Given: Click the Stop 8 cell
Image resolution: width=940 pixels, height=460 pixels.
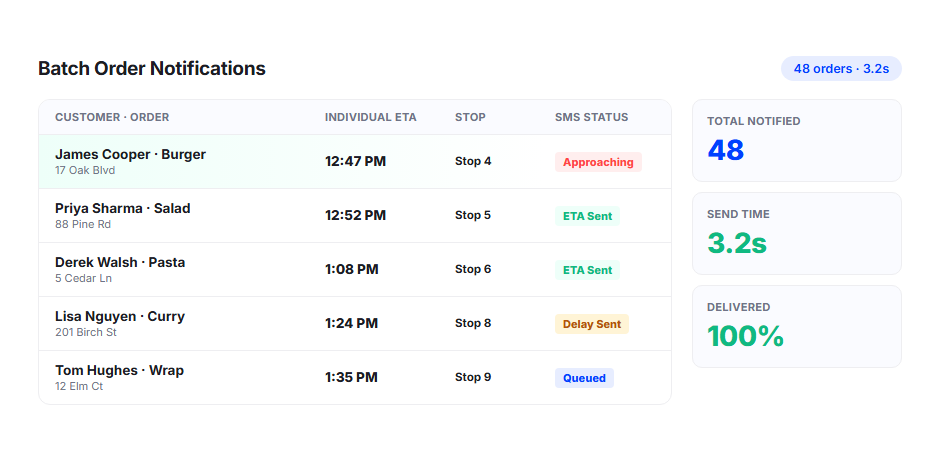Looking at the screenshot, I should click(x=473, y=323).
